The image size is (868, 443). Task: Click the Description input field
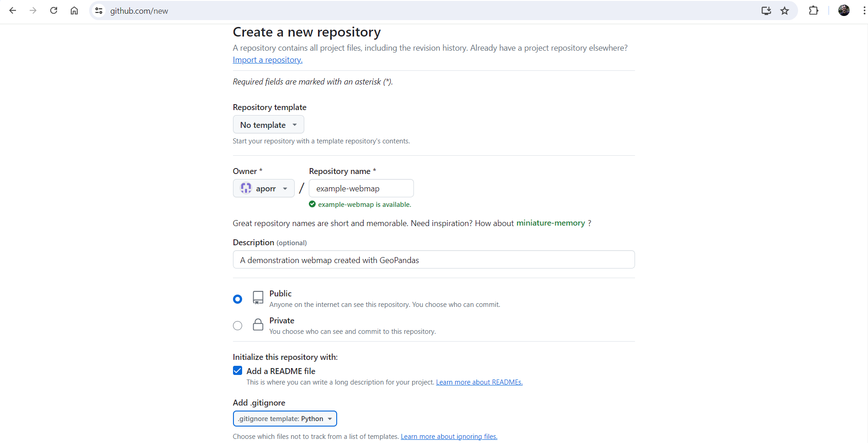pyautogui.click(x=434, y=259)
